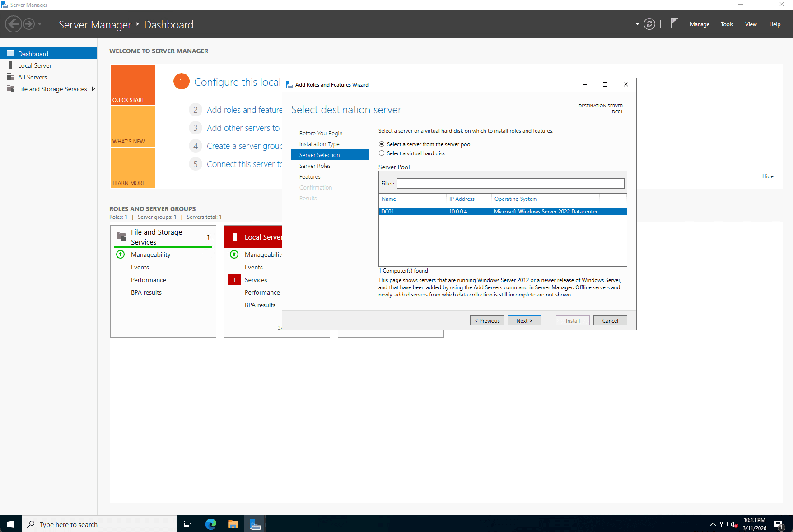Screen dimensions: 793x532
Task: Select the Server Selection wizard step
Action: click(x=330, y=155)
